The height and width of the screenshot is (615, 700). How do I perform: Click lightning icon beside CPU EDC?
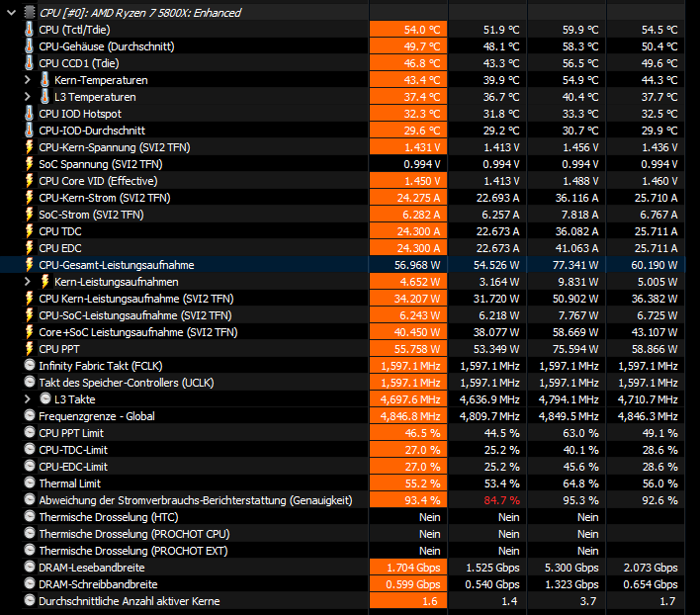click(29, 248)
